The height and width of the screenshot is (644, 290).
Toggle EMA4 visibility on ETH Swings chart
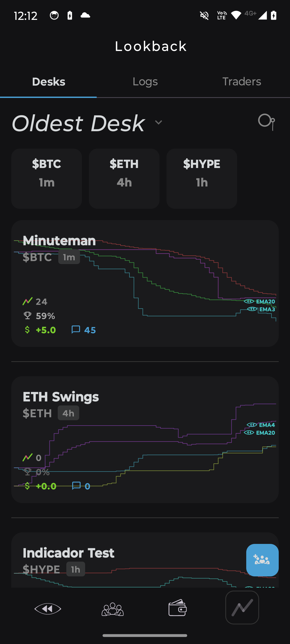(252, 425)
